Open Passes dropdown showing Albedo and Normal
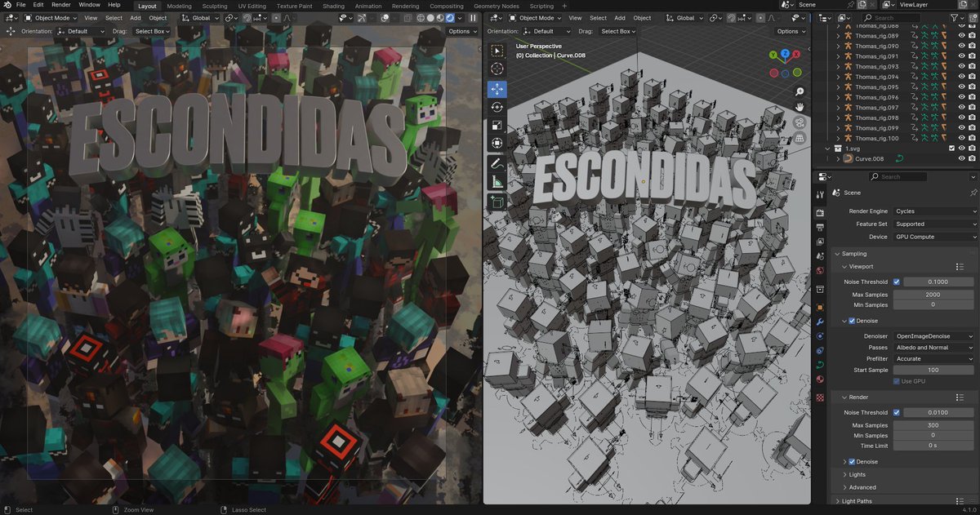Screen dimensions: 980x515 pos(935,348)
